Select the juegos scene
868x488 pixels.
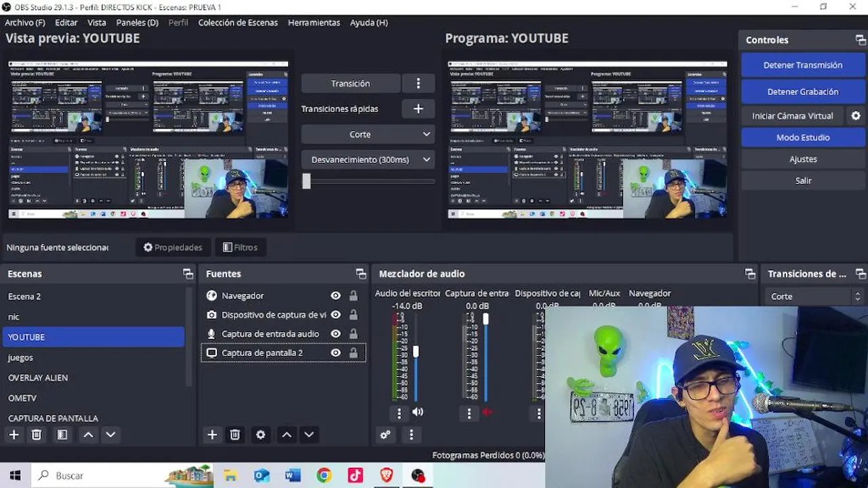pyautogui.click(x=94, y=357)
